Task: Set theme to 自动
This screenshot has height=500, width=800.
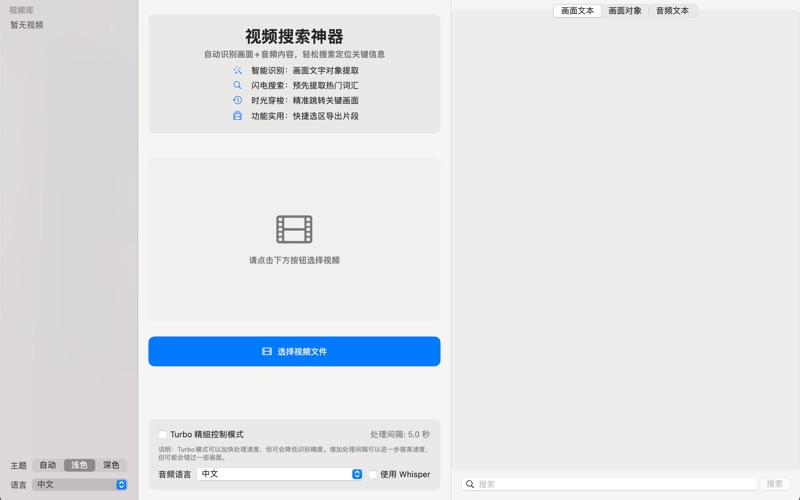Action: tap(48, 465)
